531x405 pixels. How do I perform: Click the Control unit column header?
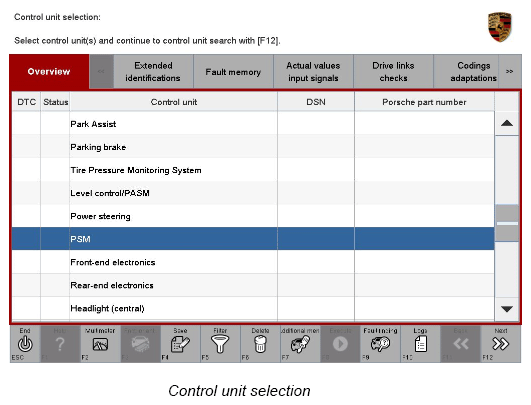point(174,102)
